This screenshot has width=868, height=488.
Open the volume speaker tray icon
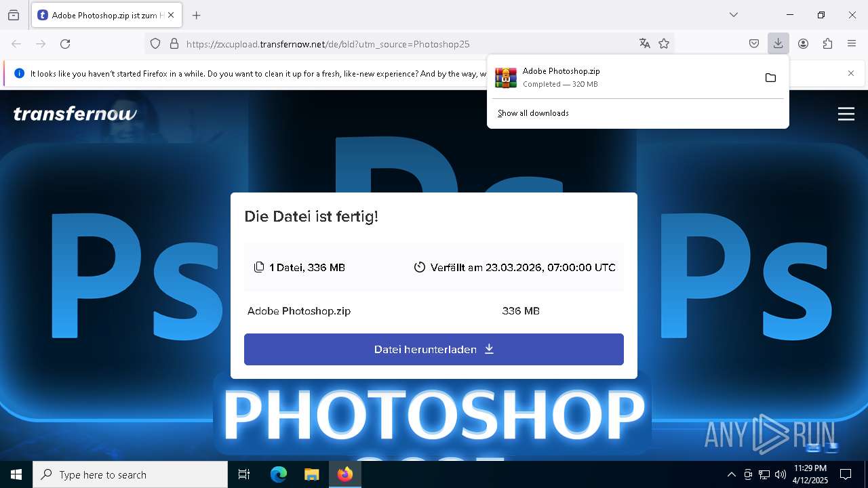781,474
